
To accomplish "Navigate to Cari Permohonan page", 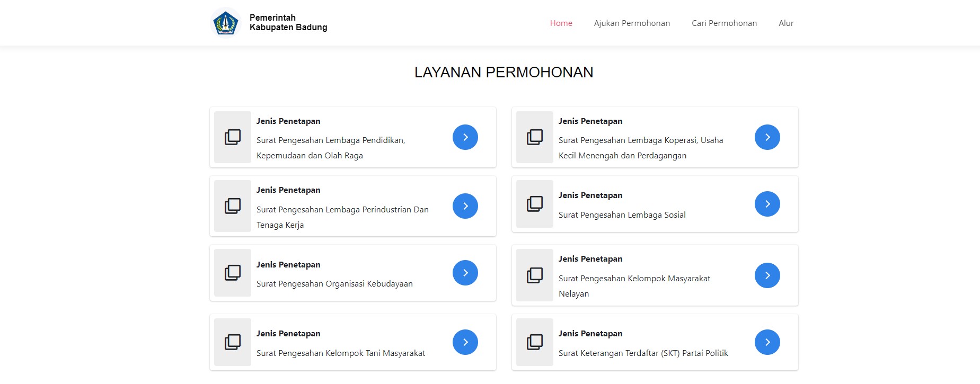I will tap(724, 23).
